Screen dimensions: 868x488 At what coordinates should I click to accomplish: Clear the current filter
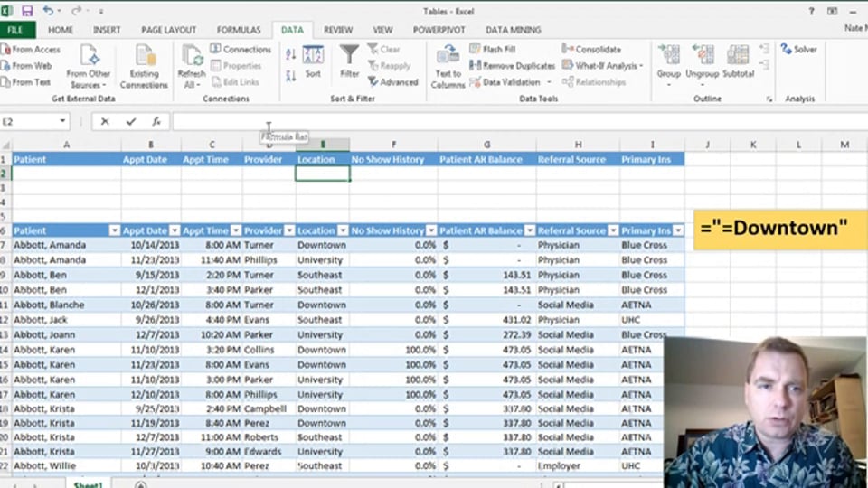(383, 49)
